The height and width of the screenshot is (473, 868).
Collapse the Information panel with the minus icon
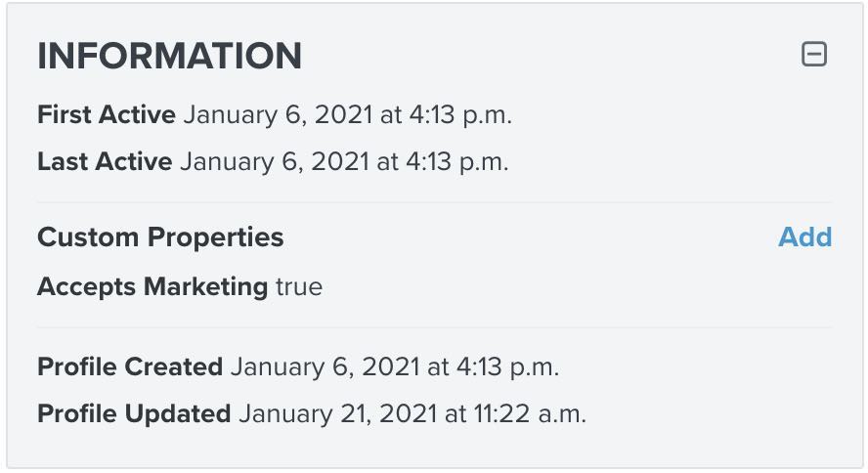click(x=813, y=55)
